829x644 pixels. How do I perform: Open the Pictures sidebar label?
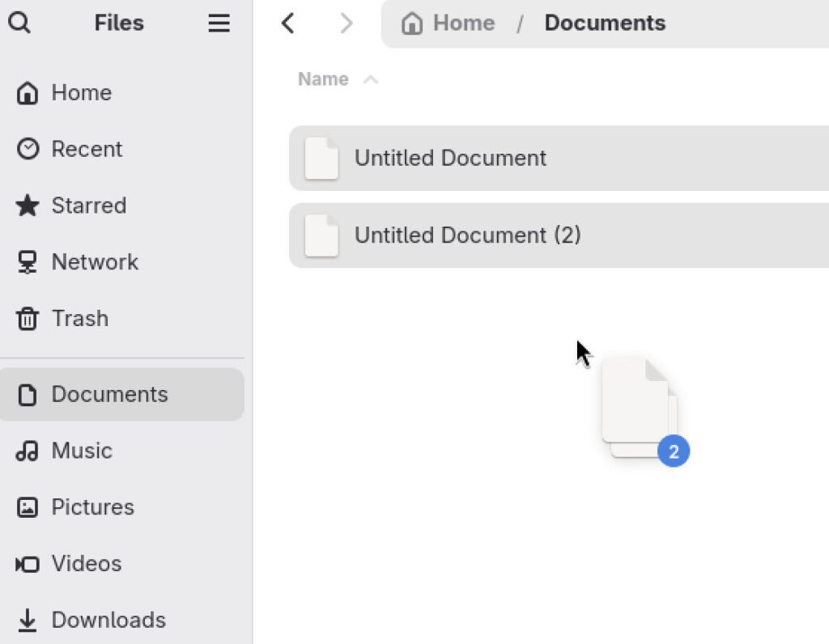[92, 507]
